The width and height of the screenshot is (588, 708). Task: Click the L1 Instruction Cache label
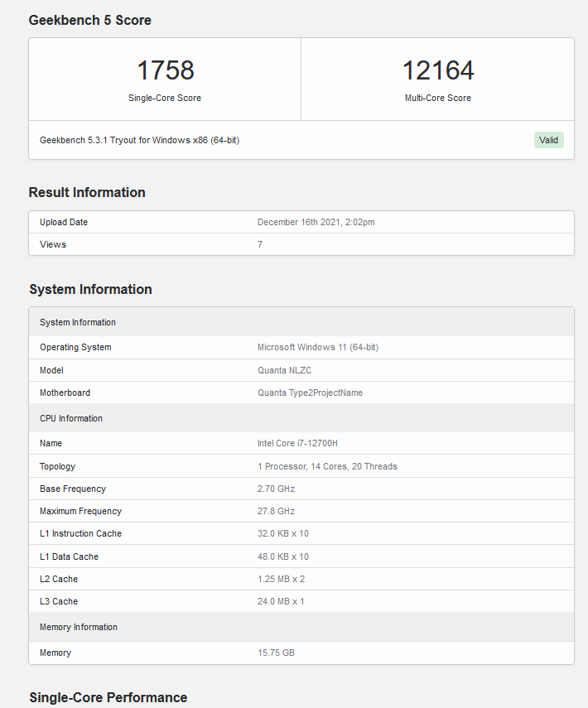point(81,534)
